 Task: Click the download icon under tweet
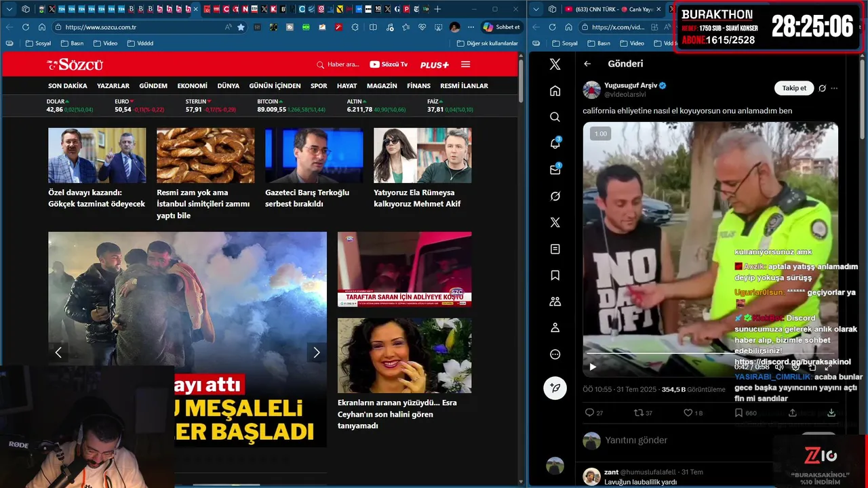[831, 413]
